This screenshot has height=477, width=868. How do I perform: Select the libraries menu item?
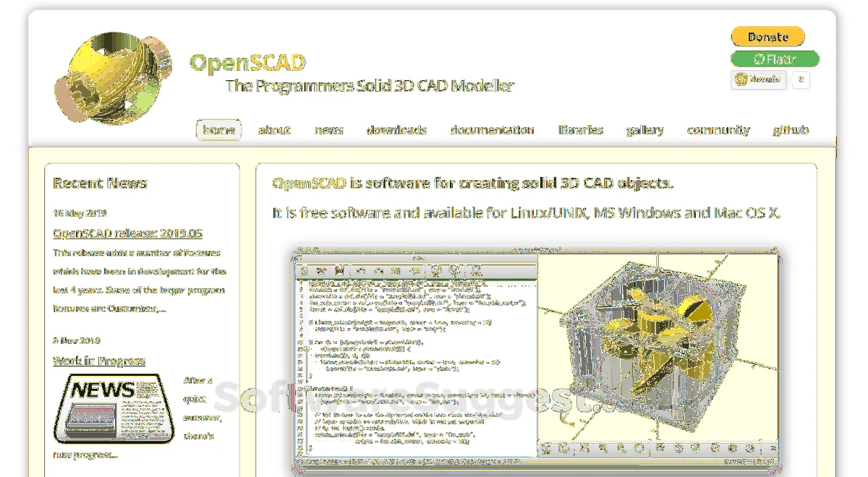[x=580, y=130]
